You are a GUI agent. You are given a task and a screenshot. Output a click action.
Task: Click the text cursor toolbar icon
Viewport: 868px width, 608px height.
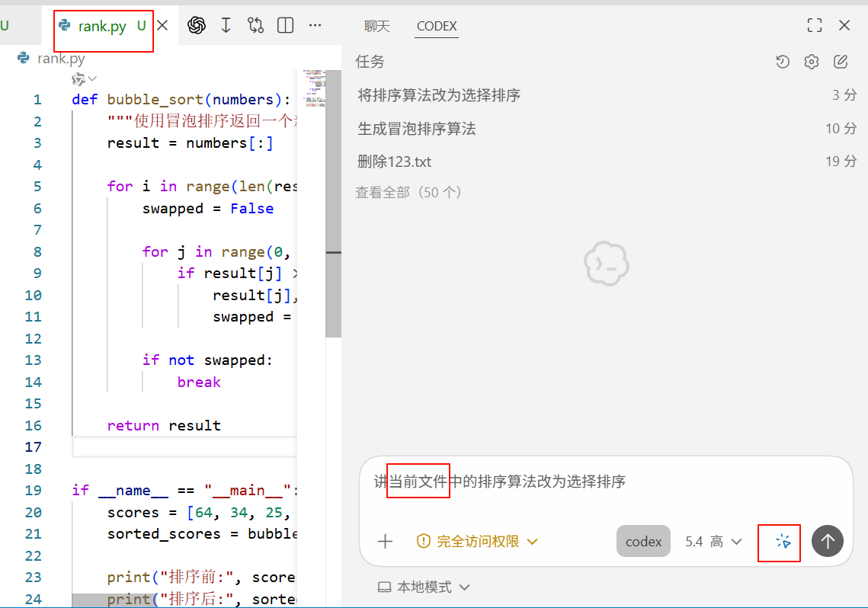pos(226,25)
